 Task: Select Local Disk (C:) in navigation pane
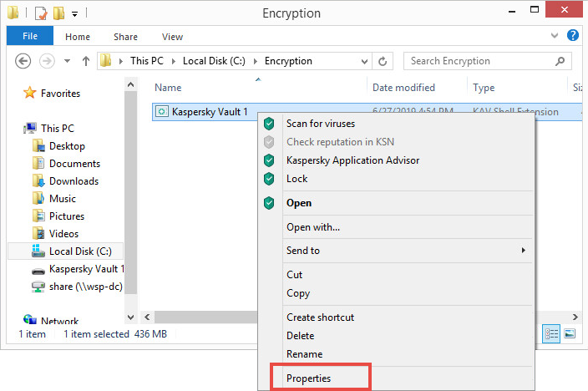tap(66, 251)
